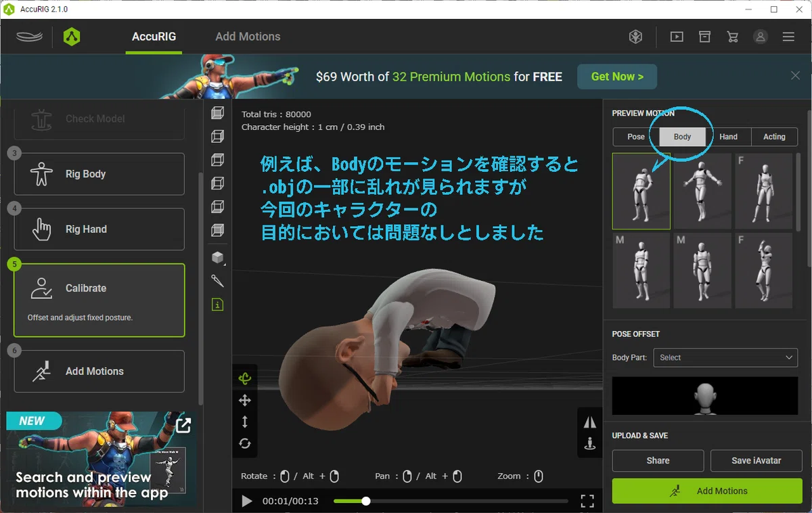Image resolution: width=812 pixels, height=513 pixels.
Task: Click the Character height readout text
Action: coord(313,127)
